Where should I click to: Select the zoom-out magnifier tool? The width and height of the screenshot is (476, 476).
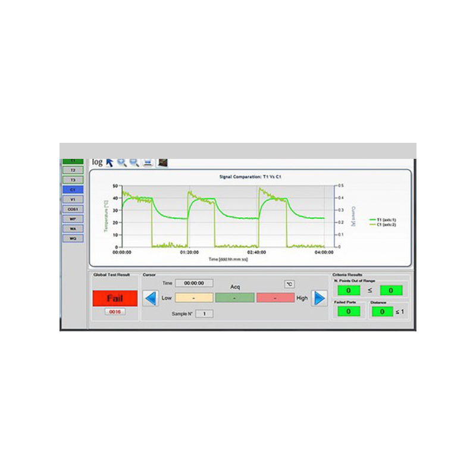click(x=133, y=161)
